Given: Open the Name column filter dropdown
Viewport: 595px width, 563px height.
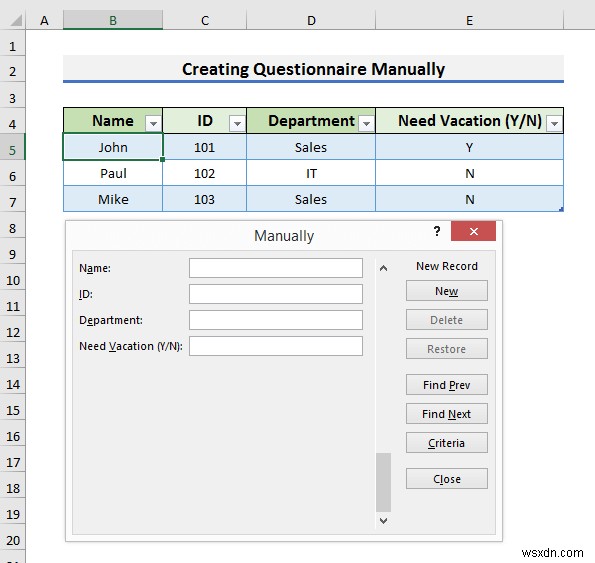Looking at the screenshot, I should (x=153, y=124).
